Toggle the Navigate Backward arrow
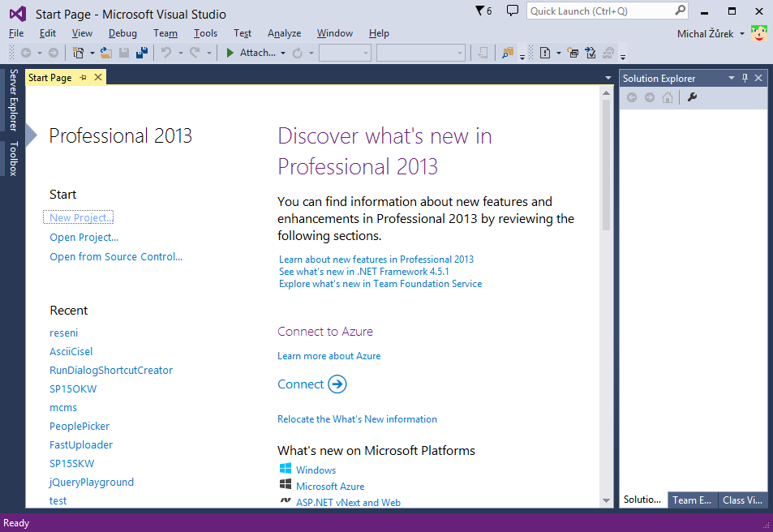 [26, 54]
